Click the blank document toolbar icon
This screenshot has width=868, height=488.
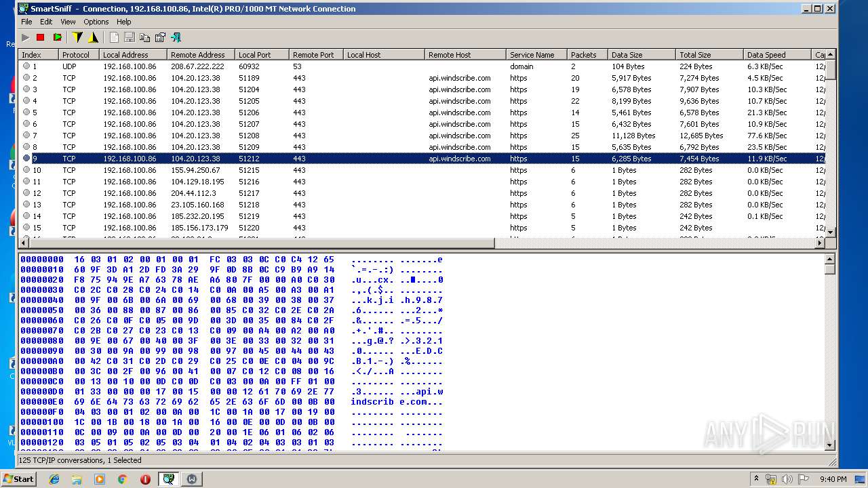click(x=114, y=37)
